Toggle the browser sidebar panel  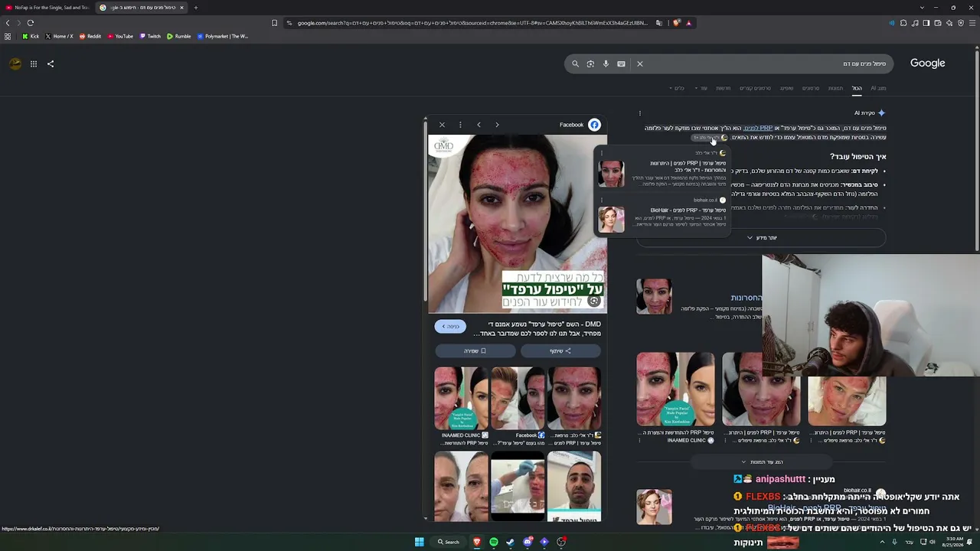(926, 23)
